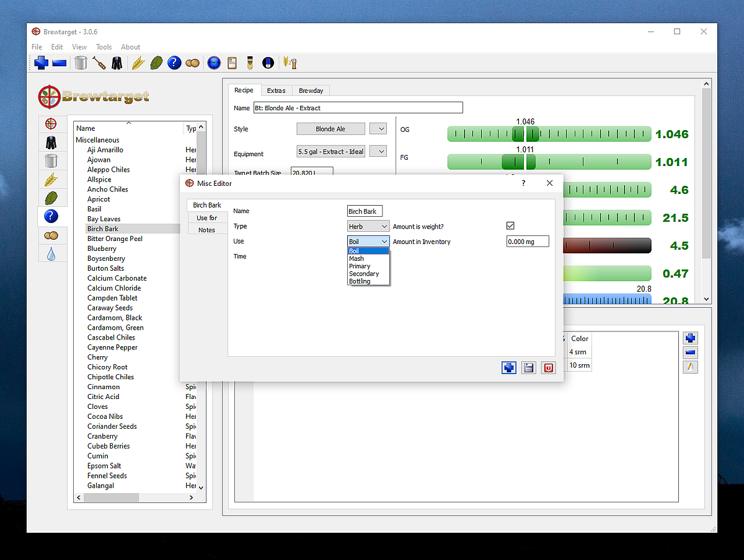
Task: Open Yeasts via the yeast cells icon in top toolbar
Action: point(193,63)
